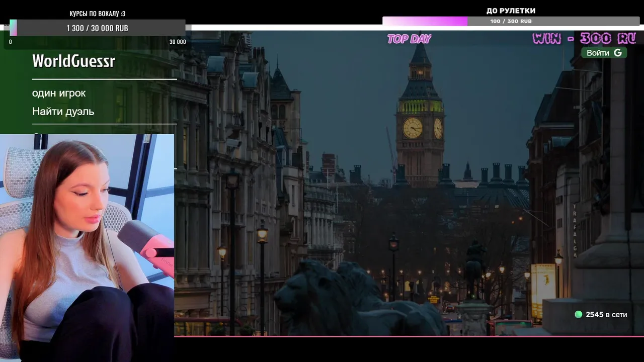Click the '2545 в сети' online counter
The image size is (644, 362).
click(x=606, y=314)
